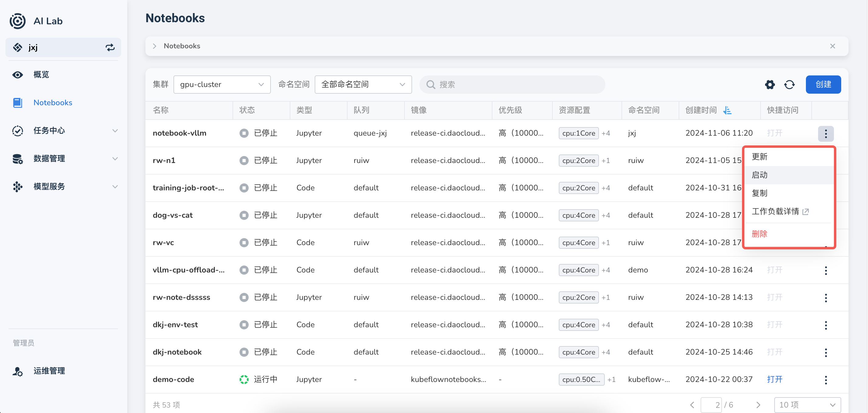
Task: Click external link icon beside 工作负载详情
Action: click(806, 212)
